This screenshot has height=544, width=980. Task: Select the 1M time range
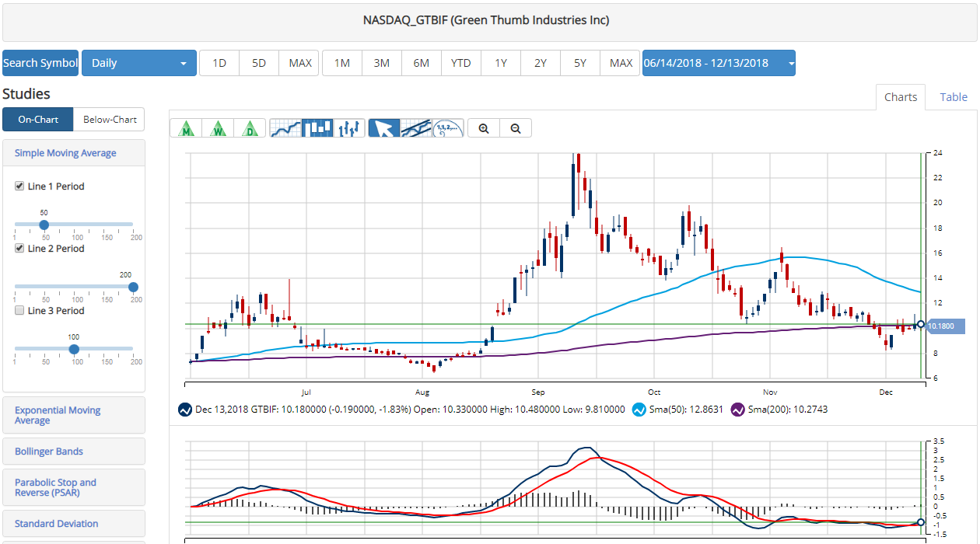(342, 63)
